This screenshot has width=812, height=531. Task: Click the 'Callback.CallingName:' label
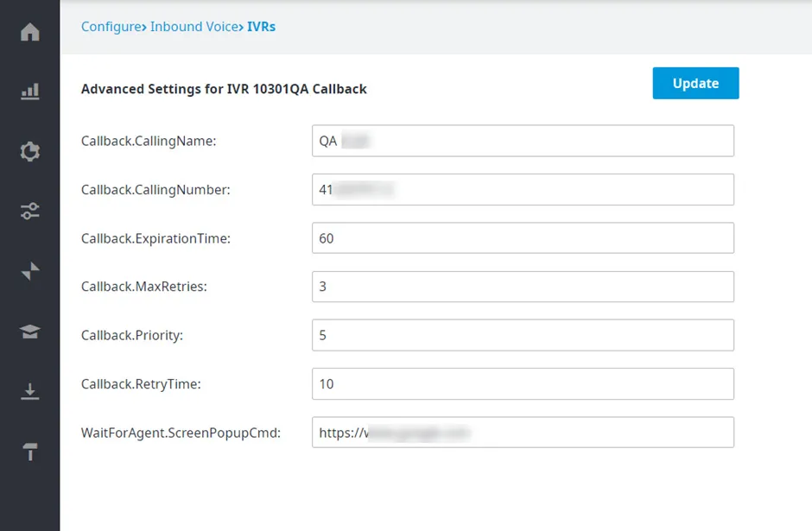click(149, 141)
